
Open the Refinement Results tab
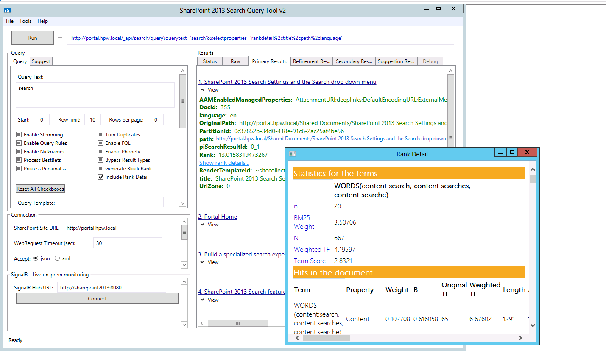[x=311, y=61]
